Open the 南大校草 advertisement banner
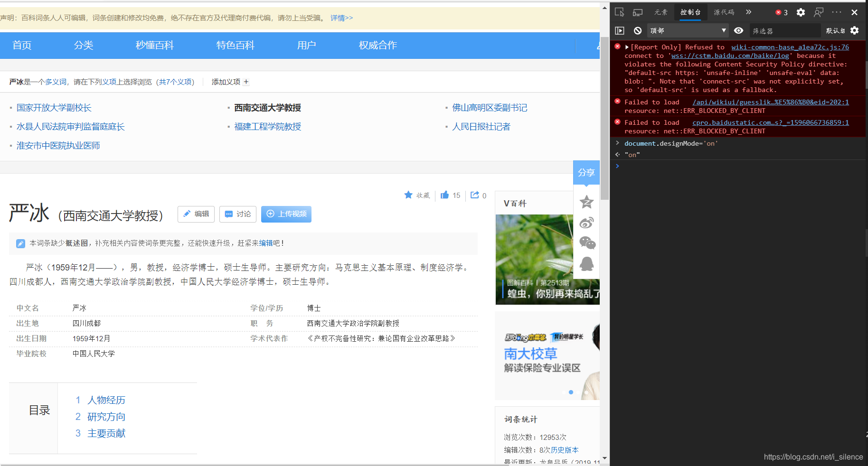The image size is (868, 466). [x=547, y=356]
